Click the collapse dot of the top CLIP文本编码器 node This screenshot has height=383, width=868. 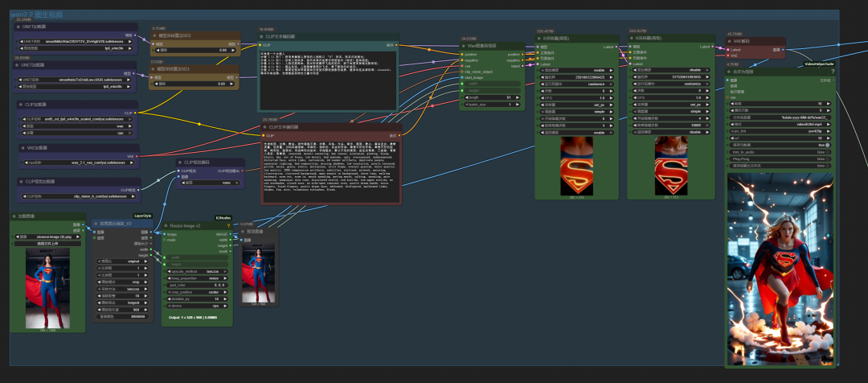[x=263, y=37]
